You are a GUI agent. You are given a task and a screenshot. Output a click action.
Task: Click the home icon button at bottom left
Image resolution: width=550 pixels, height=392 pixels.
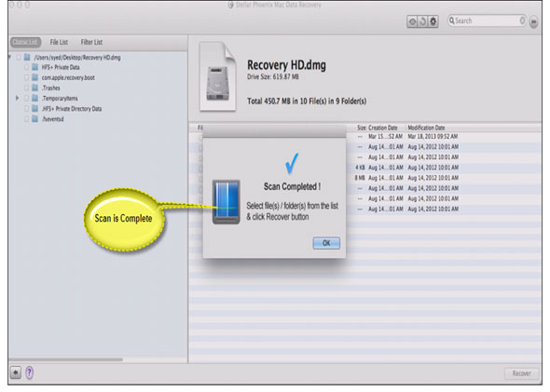click(x=16, y=372)
